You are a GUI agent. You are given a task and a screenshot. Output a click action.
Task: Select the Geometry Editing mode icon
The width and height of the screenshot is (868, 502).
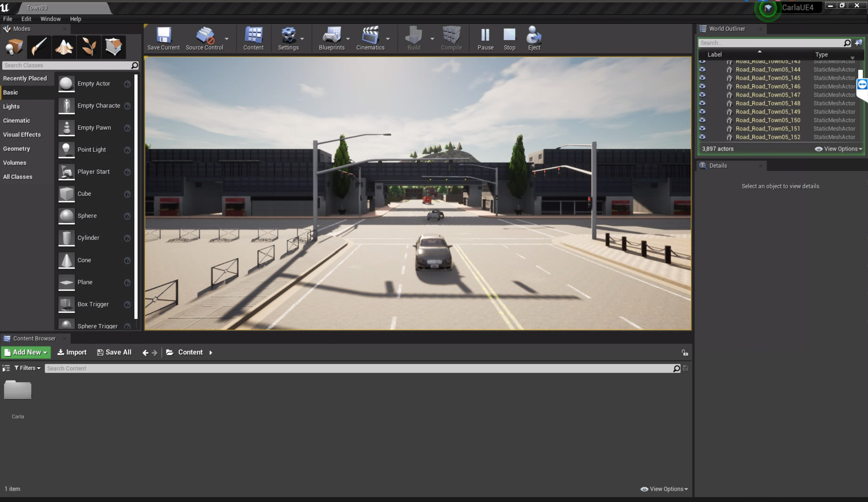[113, 47]
